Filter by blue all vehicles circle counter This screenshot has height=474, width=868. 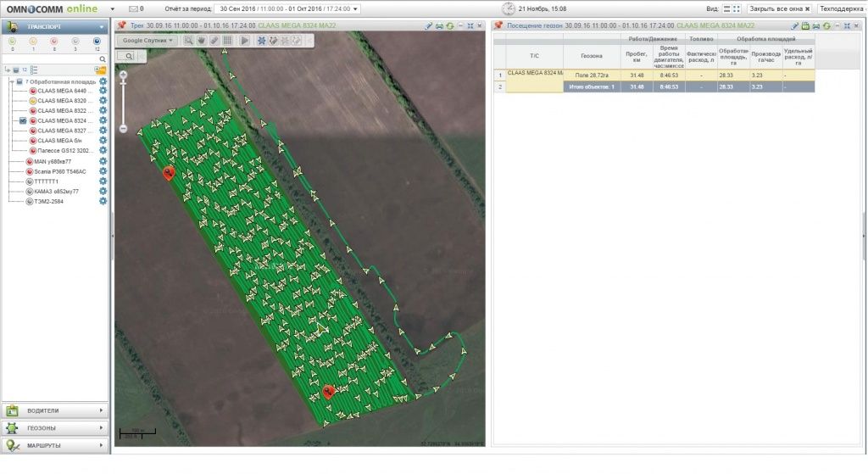click(97, 42)
